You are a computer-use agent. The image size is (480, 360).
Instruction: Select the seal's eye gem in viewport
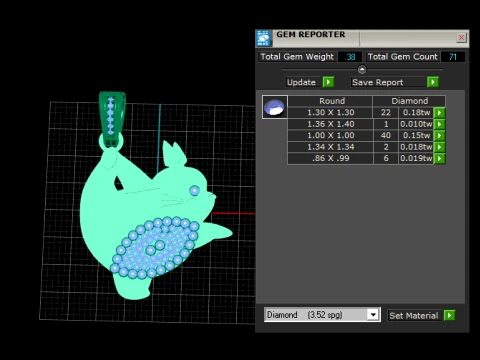click(x=194, y=191)
